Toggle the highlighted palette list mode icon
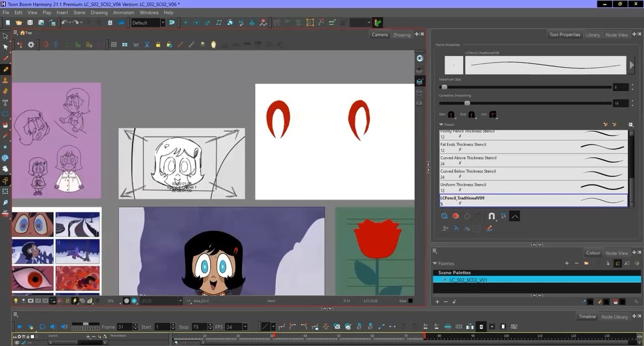 [617, 263]
